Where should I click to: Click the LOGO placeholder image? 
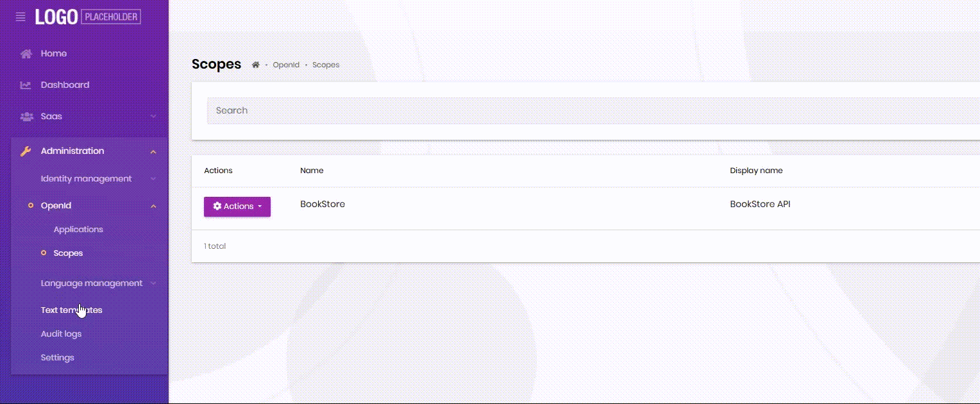pos(88,17)
